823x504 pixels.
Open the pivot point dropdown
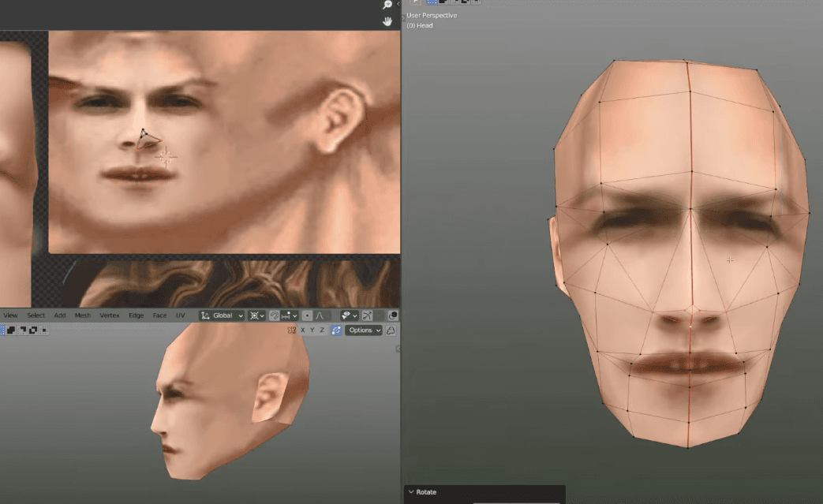click(x=257, y=315)
